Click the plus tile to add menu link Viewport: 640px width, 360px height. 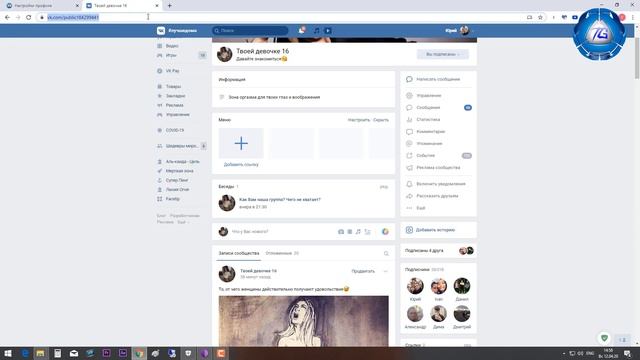(241, 143)
